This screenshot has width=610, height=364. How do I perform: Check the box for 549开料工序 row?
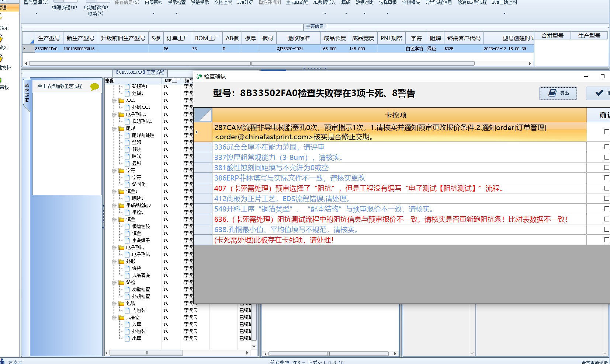pos(607,209)
